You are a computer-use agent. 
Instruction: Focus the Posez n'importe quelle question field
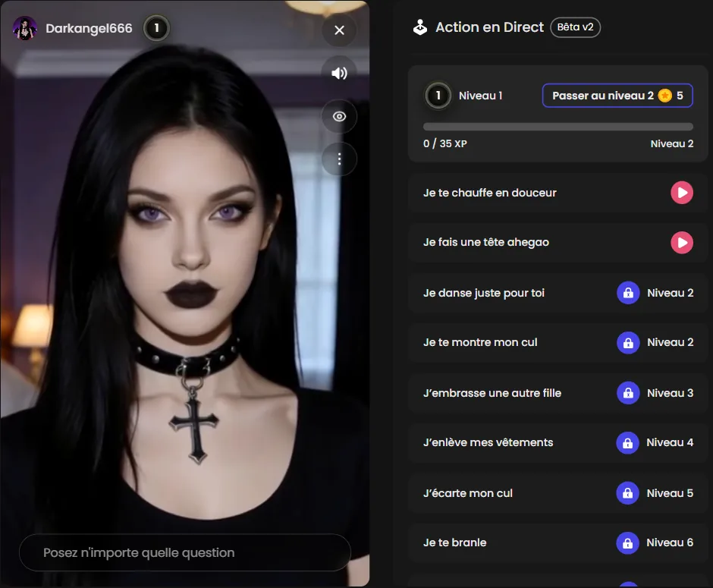pyautogui.click(x=185, y=552)
